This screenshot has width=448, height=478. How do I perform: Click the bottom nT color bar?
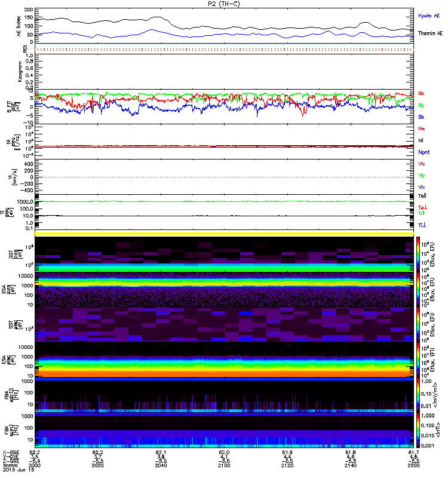pyautogui.click(x=418, y=430)
